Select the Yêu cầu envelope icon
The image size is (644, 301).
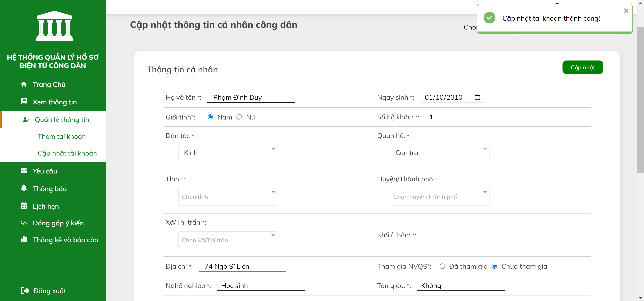[24, 171]
